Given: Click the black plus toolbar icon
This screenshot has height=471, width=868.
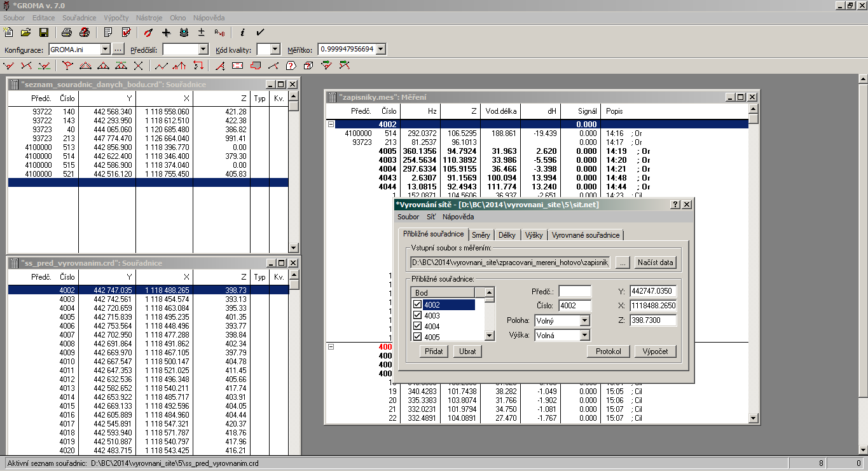Looking at the screenshot, I should 167,32.
